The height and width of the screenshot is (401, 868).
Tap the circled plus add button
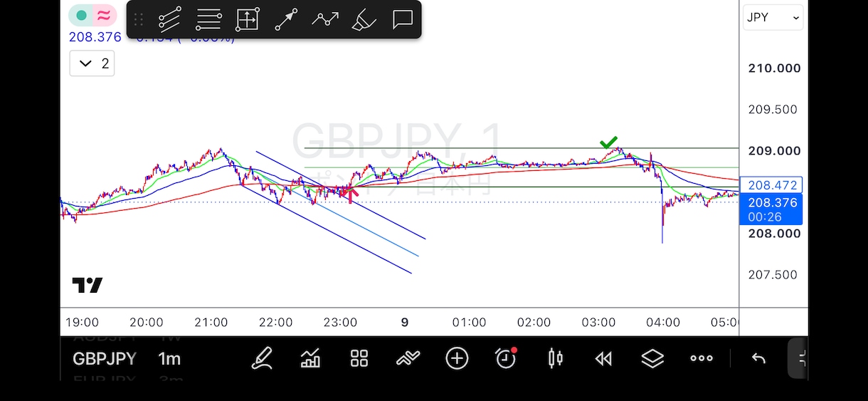(x=457, y=358)
